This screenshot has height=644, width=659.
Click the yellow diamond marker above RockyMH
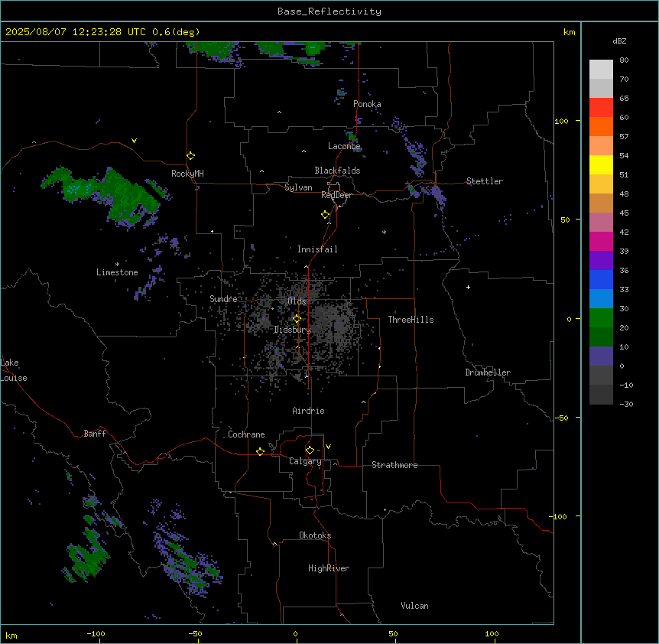(x=190, y=156)
